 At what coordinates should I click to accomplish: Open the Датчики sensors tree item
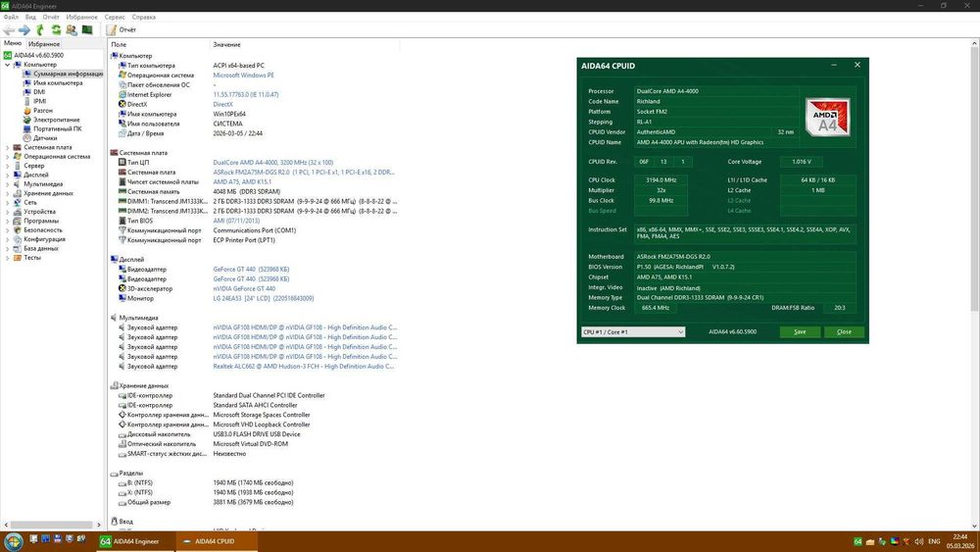point(45,138)
